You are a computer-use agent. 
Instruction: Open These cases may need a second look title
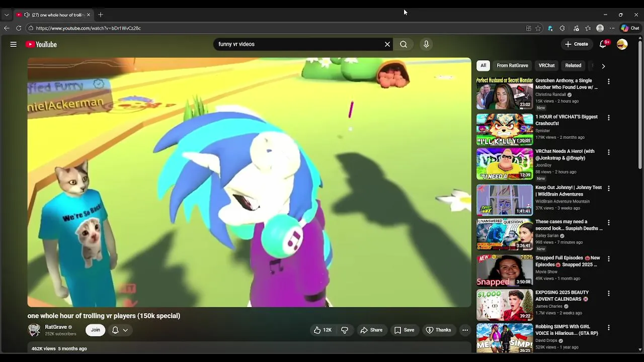569,225
